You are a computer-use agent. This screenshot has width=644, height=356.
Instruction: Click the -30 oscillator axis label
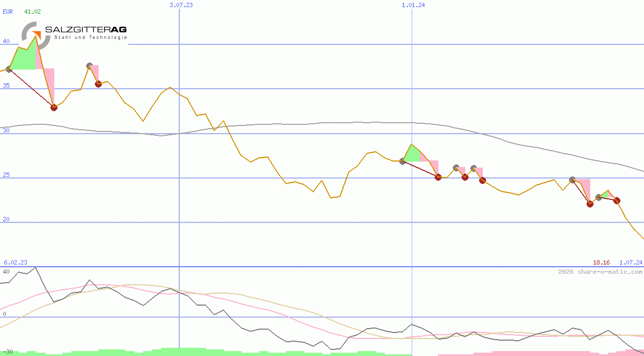pyautogui.click(x=7, y=351)
